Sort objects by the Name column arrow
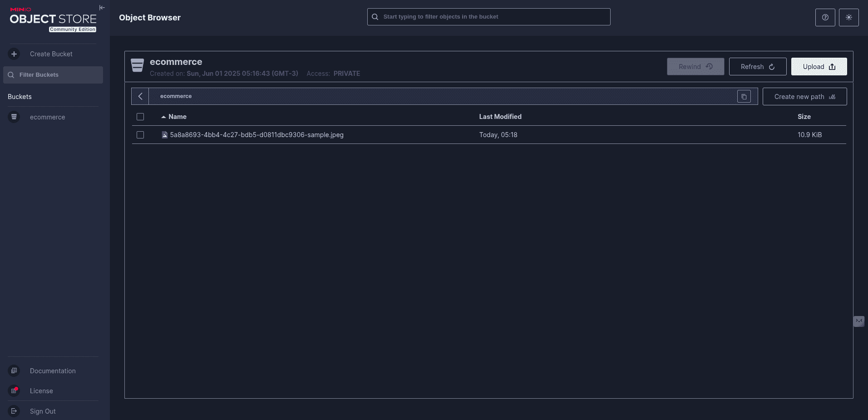 [163, 117]
